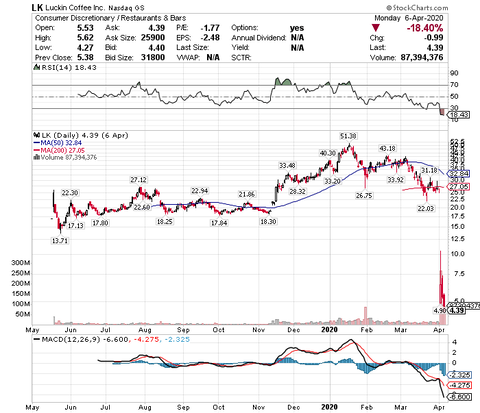
Task: Click the Open value 5.53
Action: (85, 28)
